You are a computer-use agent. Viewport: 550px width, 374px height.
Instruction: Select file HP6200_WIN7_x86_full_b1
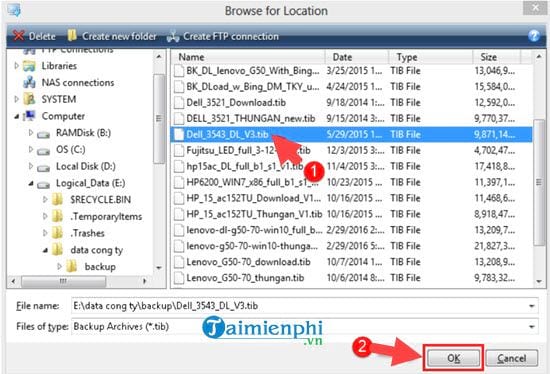352,182
